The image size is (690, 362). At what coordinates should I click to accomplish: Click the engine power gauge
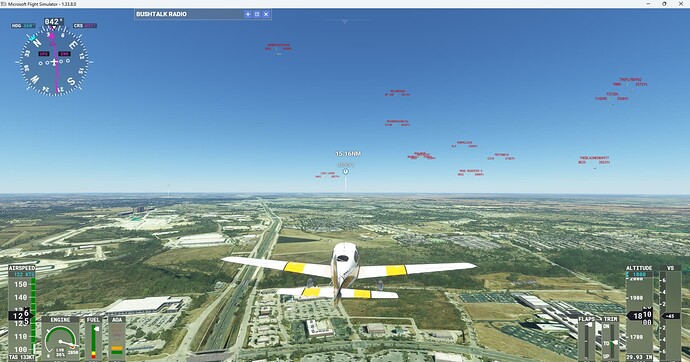click(60, 340)
